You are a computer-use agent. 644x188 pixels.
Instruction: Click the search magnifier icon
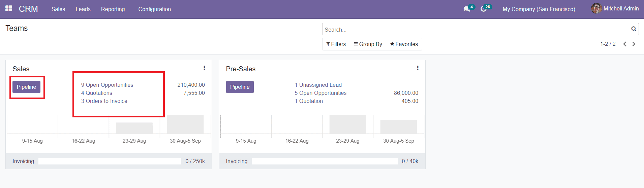(634, 29)
